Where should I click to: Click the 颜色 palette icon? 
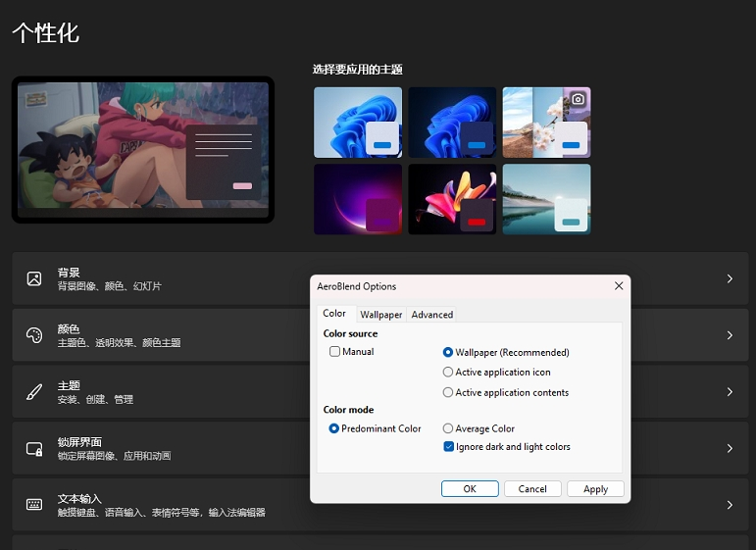[x=34, y=335]
